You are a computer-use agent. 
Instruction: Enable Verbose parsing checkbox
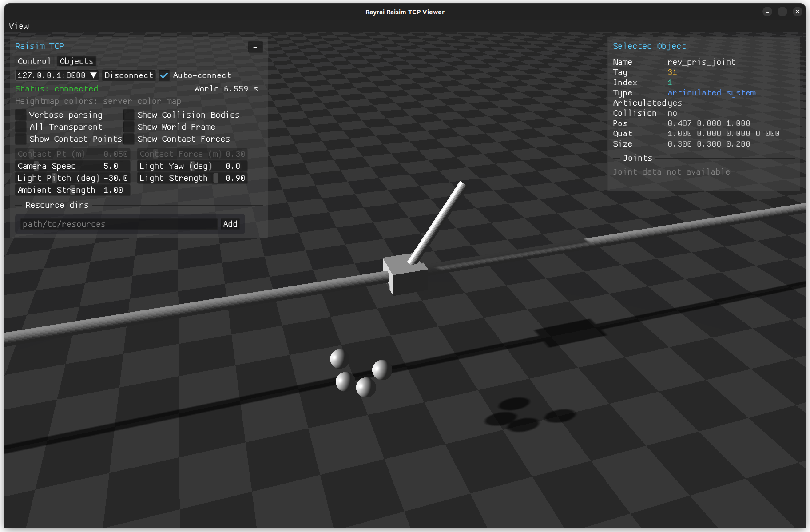point(21,115)
